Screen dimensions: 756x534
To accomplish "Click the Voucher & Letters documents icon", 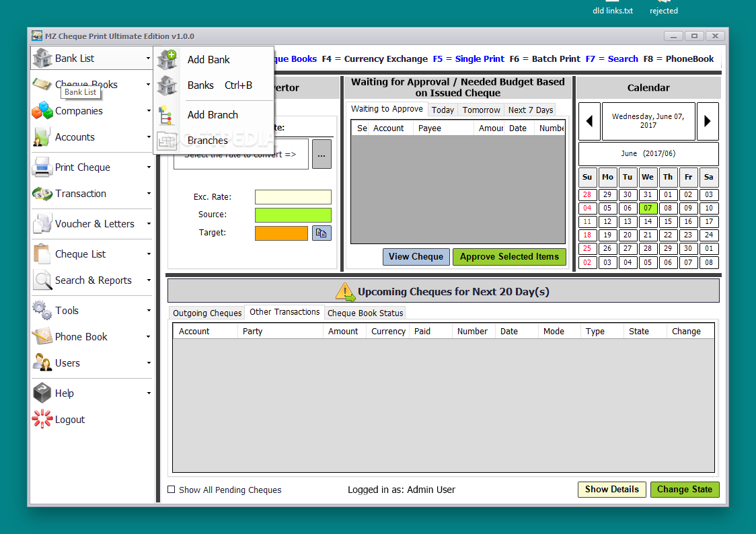I will 42,224.
